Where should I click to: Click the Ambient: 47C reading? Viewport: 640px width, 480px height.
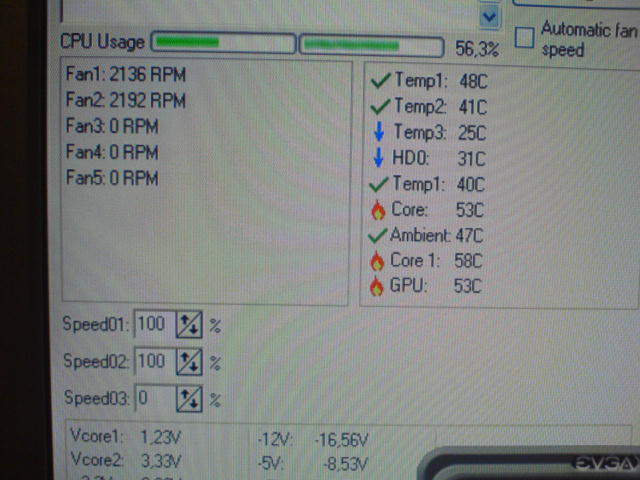[437, 236]
